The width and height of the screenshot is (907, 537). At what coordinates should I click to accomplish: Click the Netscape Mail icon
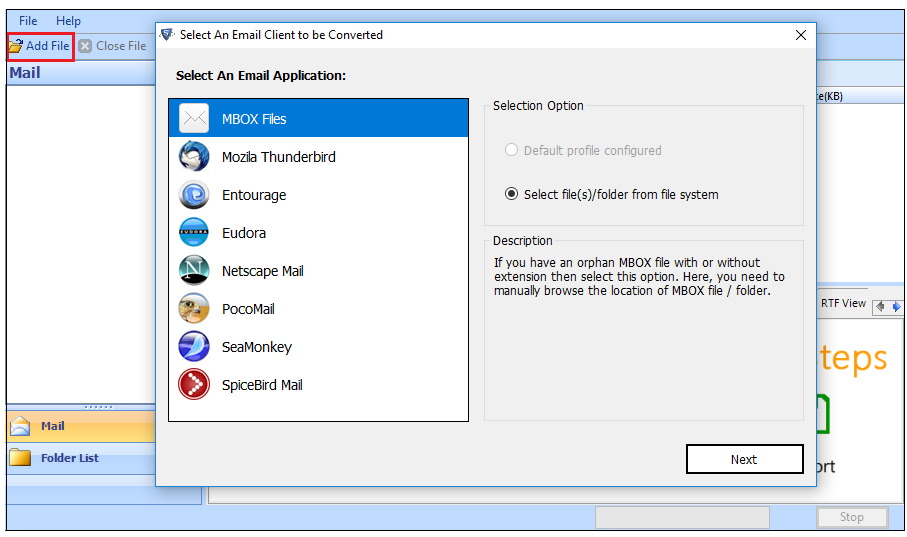(x=194, y=270)
